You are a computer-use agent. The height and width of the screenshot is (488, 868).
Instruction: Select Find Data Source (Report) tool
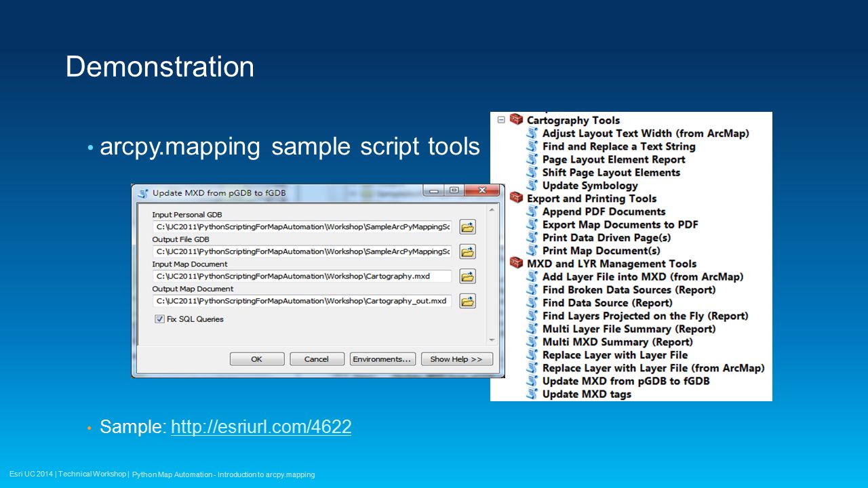click(607, 302)
